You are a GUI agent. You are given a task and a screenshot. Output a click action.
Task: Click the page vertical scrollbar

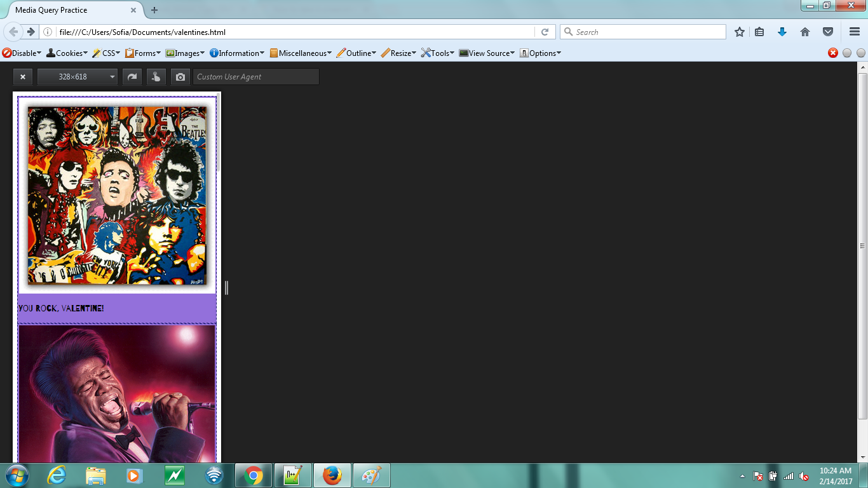(x=862, y=246)
